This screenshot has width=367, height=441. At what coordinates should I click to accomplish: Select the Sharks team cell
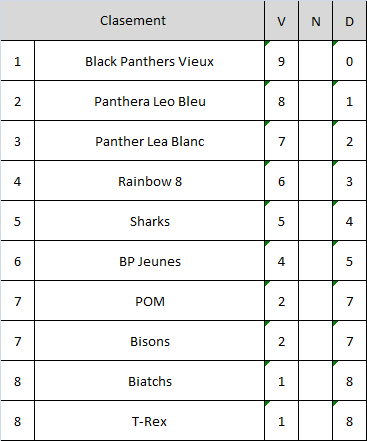(x=149, y=221)
